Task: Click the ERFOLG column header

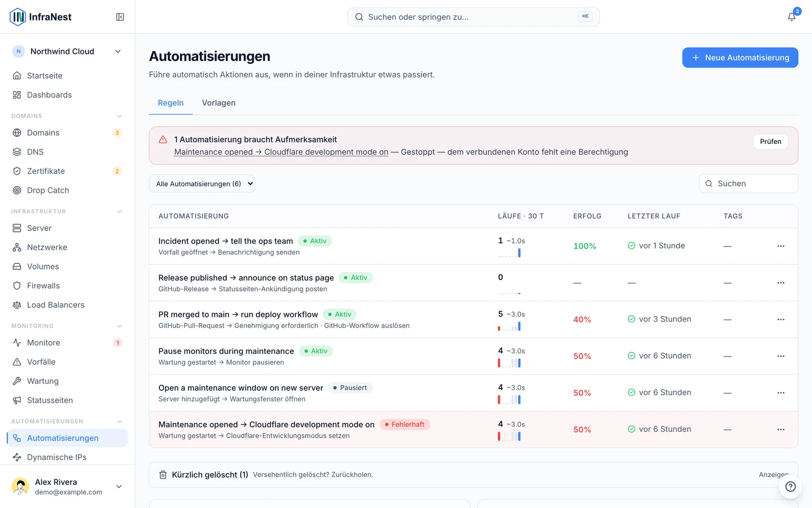Action: coord(587,216)
